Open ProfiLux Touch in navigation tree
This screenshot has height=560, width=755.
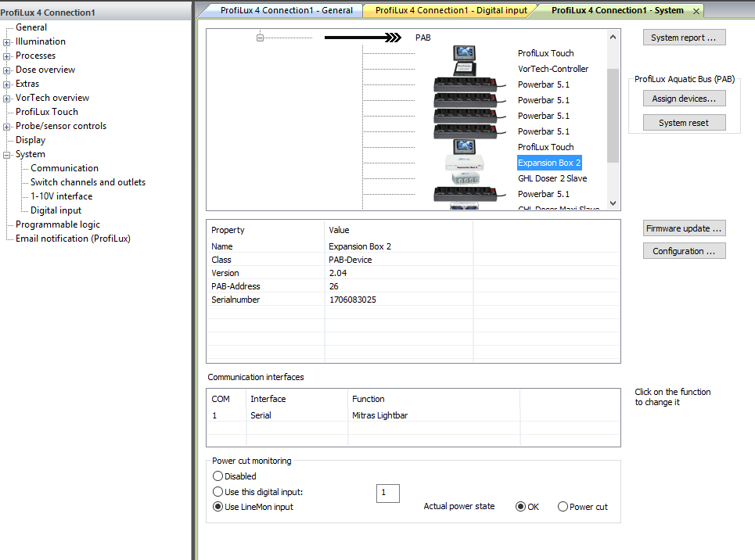47,112
